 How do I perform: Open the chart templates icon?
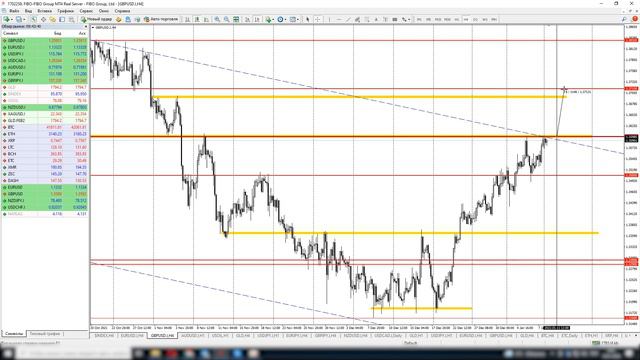point(293,19)
